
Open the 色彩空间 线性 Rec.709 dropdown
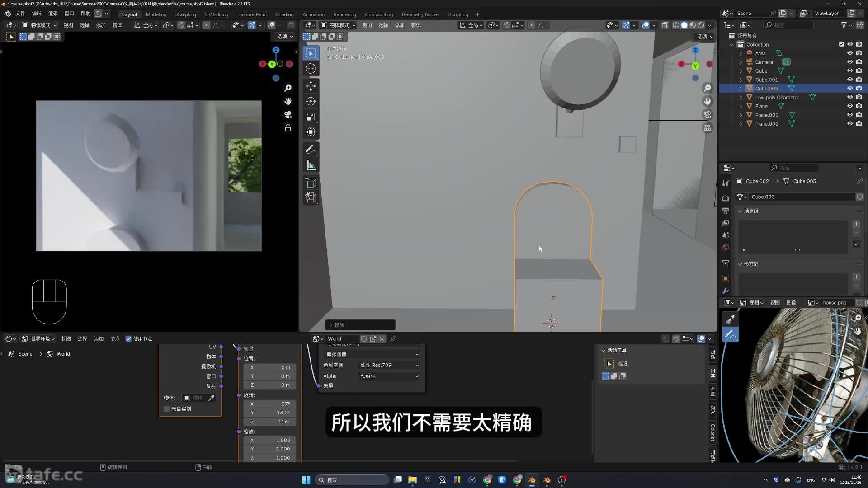[x=389, y=365]
